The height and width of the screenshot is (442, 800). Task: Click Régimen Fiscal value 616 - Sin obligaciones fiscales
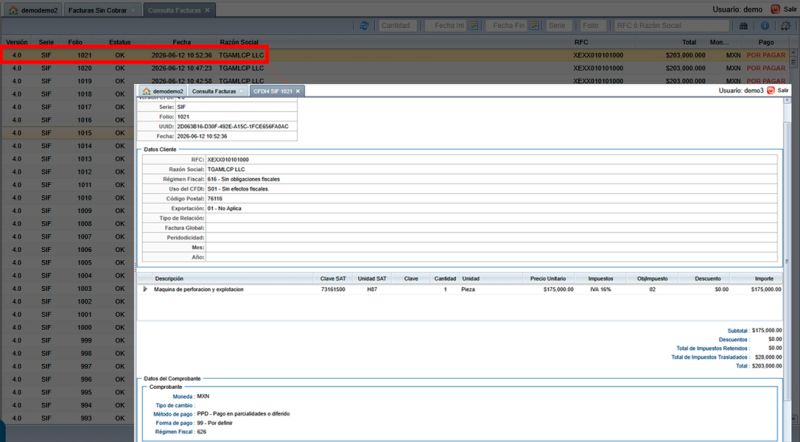pyautogui.click(x=243, y=179)
